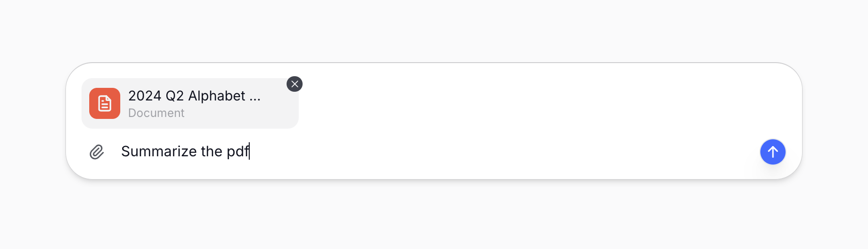Remove the attached Alphabet document
This screenshot has width=868, height=249.
coord(294,84)
